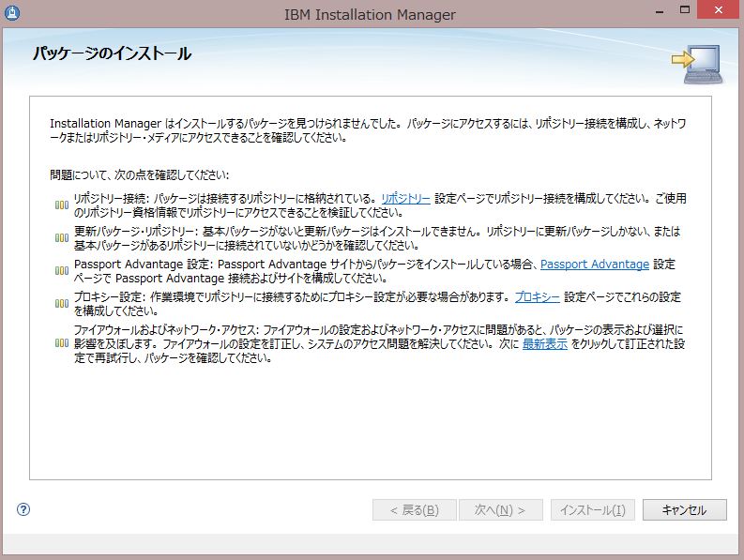Maximize the Installation Manager window
This screenshot has width=744, height=560.
685,10
